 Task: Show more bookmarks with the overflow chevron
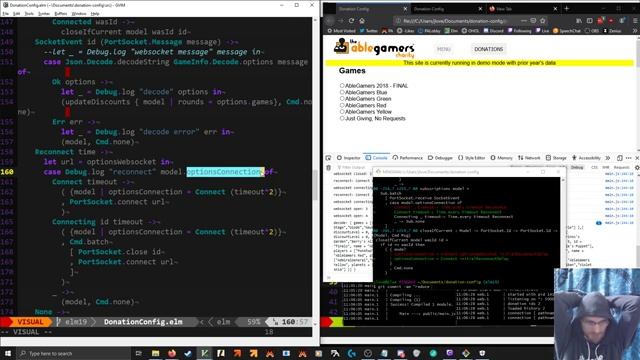pyautogui.click(x=635, y=31)
